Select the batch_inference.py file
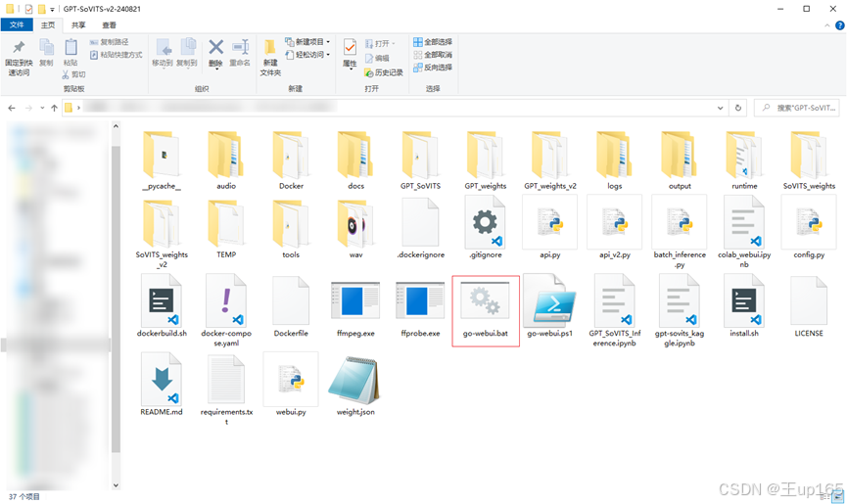 [680, 232]
